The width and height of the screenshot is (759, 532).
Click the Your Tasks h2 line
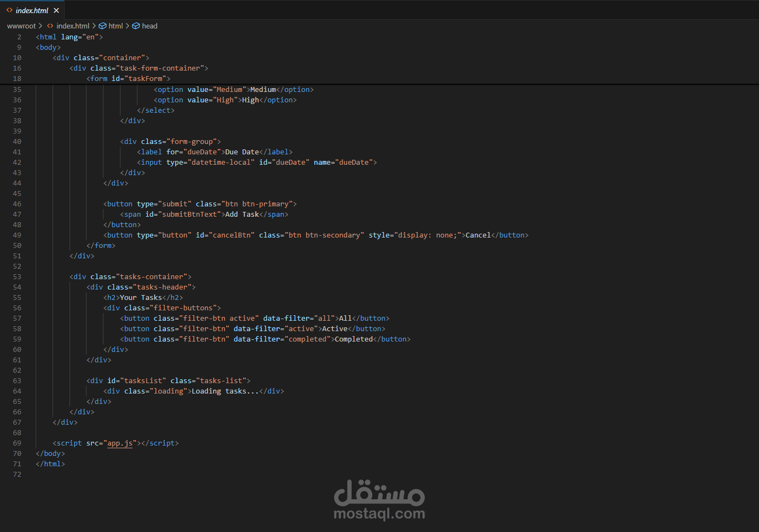(x=143, y=298)
